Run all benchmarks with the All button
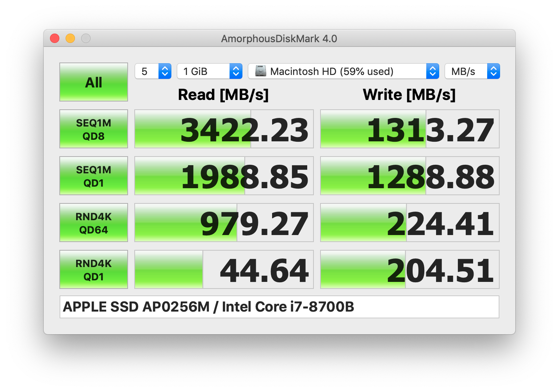This screenshot has width=559, height=392. (94, 82)
